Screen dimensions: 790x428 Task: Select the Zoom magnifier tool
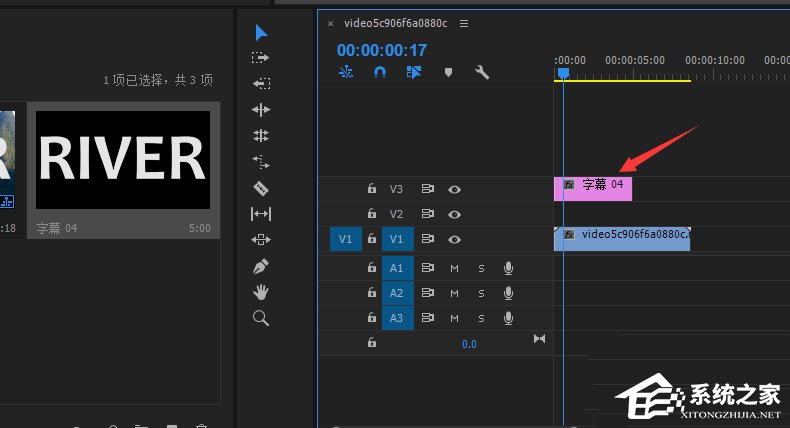pos(261,318)
